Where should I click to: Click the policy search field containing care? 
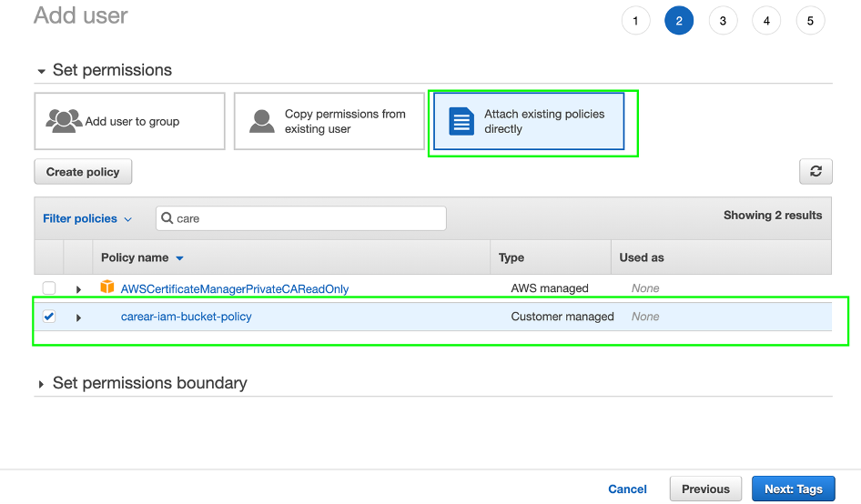pyautogui.click(x=301, y=218)
